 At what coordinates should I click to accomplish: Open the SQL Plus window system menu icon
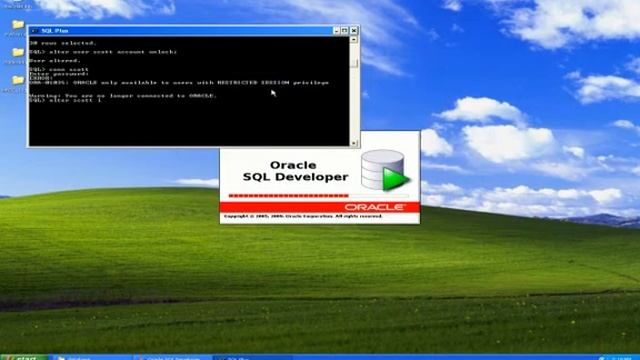(x=35, y=31)
